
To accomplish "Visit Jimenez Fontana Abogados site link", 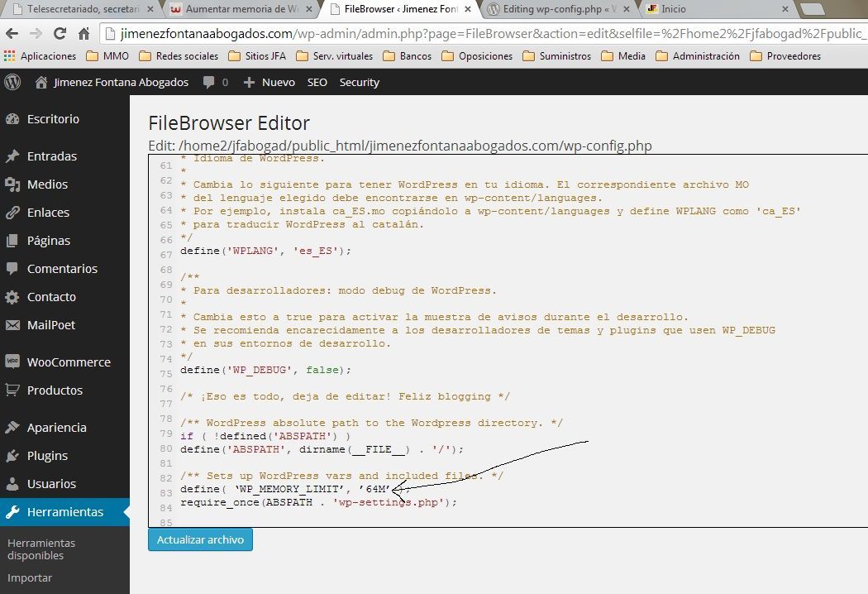I will tap(112, 82).
